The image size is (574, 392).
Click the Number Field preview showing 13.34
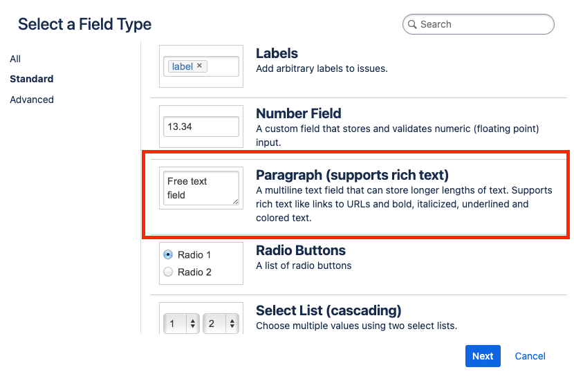201,127
